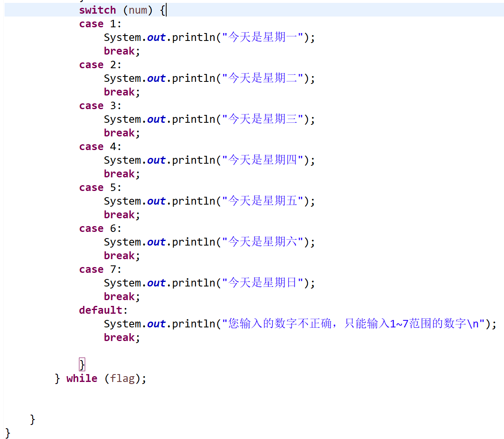Click the println line with 今天是星期二

209,78
